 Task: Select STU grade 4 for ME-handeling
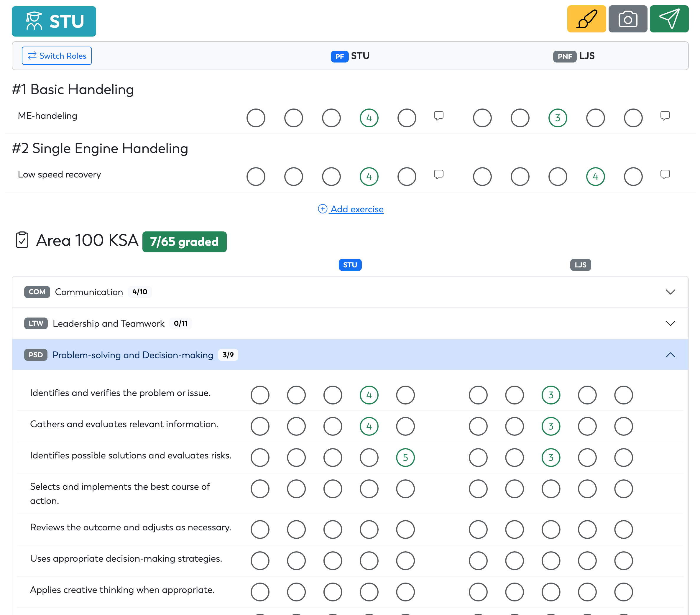coord(369,118)
